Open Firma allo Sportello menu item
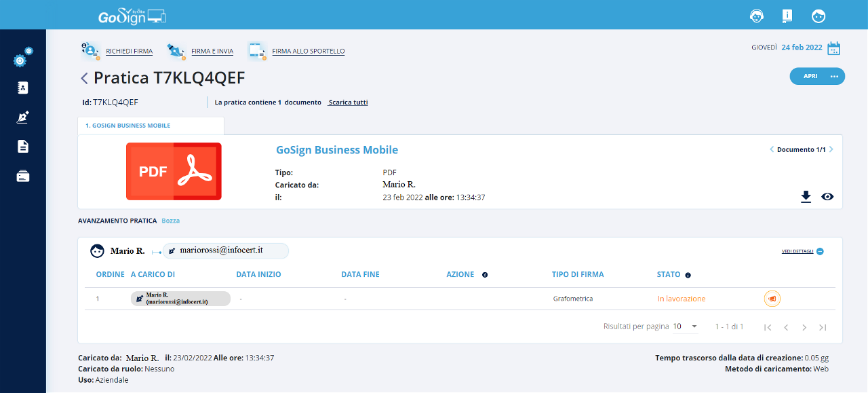Viewport: 868px width, 393px height. pos(308,51)
